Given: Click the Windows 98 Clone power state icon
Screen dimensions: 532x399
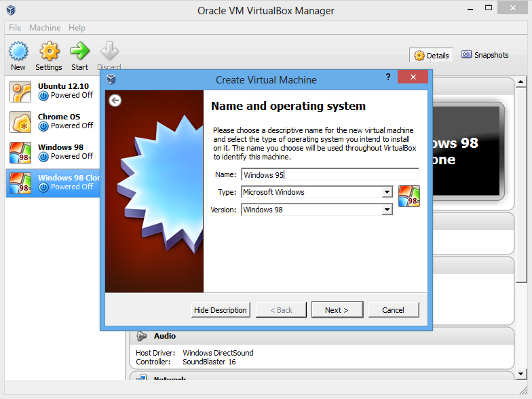Looking at the screenshot, I should click(43, 187).
